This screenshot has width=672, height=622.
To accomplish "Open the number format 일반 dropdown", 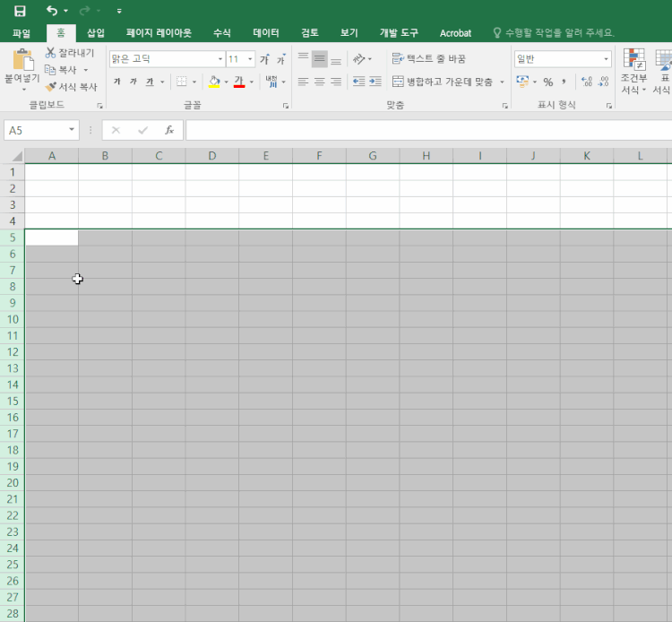I will point(607,59).
